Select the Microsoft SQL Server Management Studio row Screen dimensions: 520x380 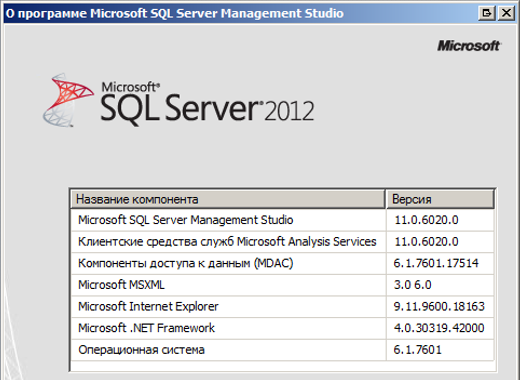click(282, 220)
